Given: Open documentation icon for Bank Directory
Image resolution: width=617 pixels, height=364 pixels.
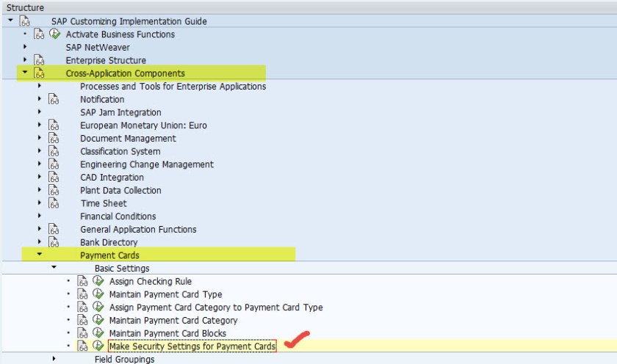Looking at the screenshot, I should coord(54,241).
